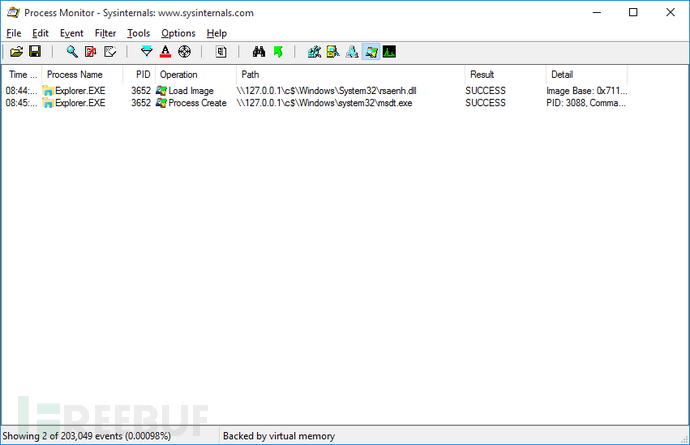
Task: Click SUCCESS result in Load Image row
Action: [485, 91]
